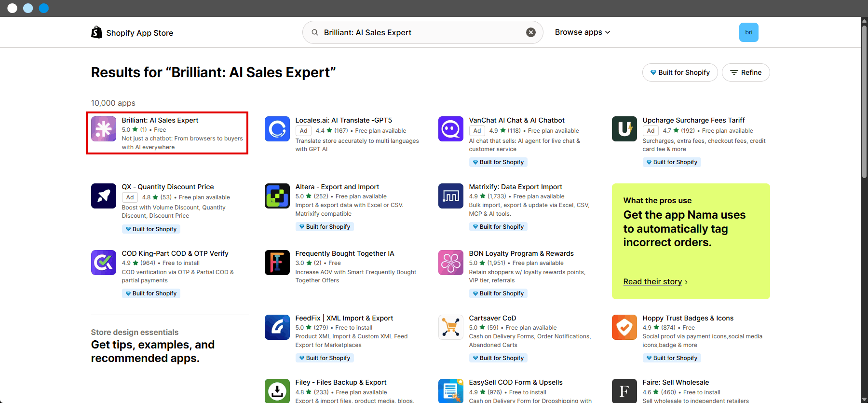Select the Upcharge Surcharge Fees Tariff icon
This screenshot has width=868, height=403.
point(624,129)
